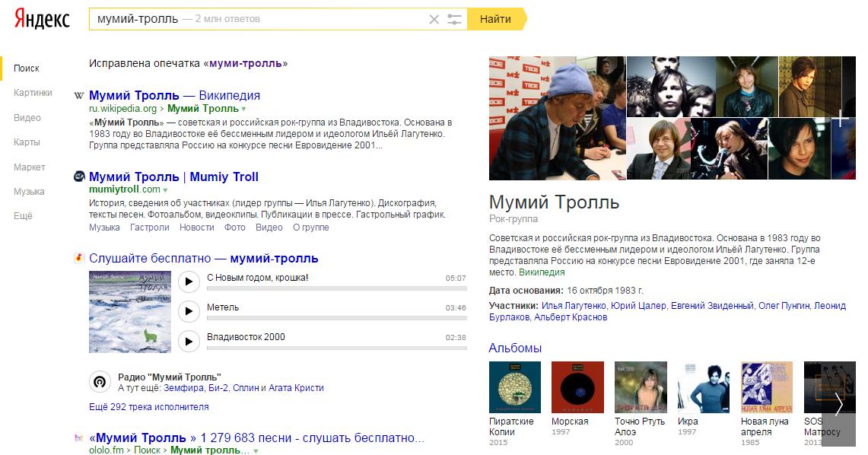Seek in Метель track progress bar
Screen dimensions: 868x455
click(336, 318)
